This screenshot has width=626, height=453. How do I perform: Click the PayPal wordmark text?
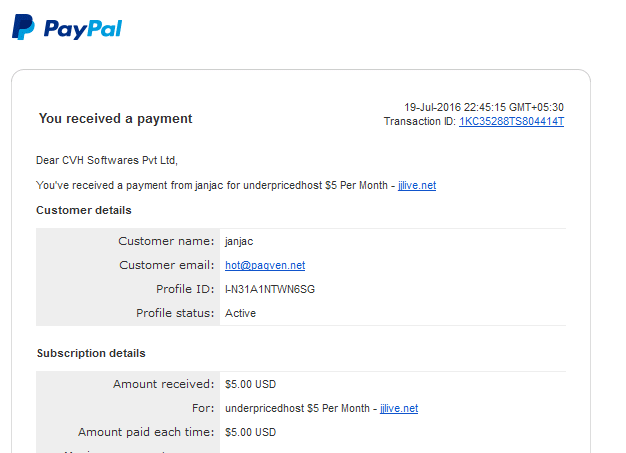point(83,29)
